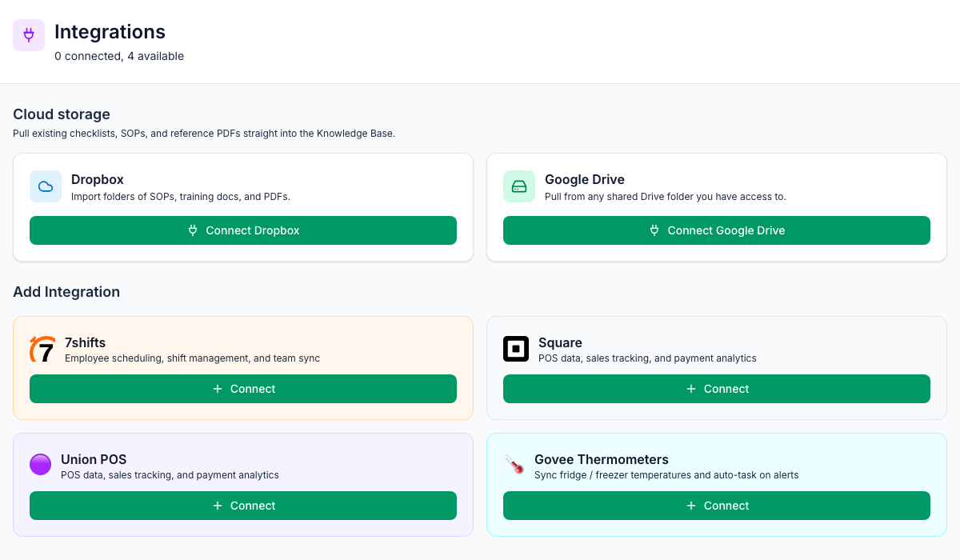This screenshot has width=960, height=560.
Task: Connect the Dropbox integration
Action: pyautogui.click(x=243, y=230)
